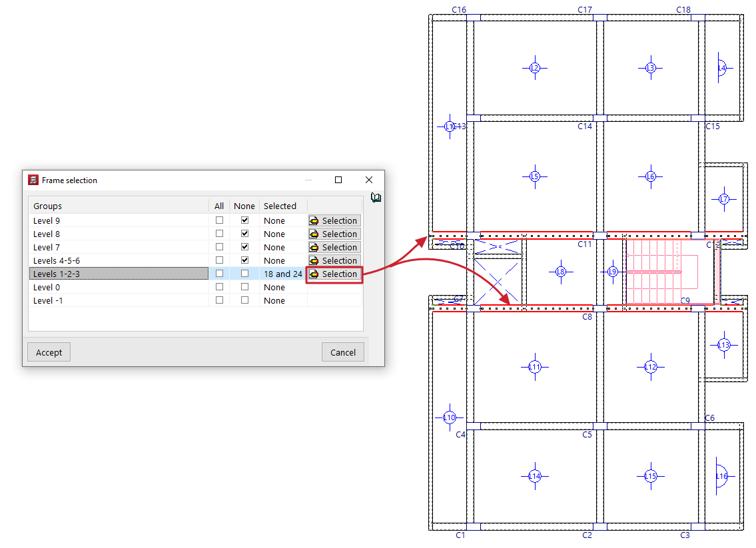Click the Selection button for Level 7
Image resolution: width=756 pixels, height=548 pixels.
pyautogui.click(x=334, y=247)
